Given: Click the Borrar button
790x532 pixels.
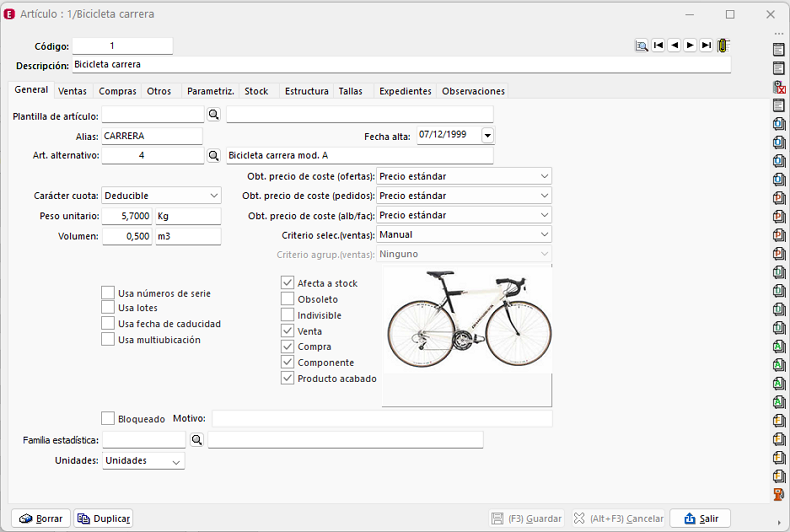Looking at the screenshot, I should [x=41, y=518].
